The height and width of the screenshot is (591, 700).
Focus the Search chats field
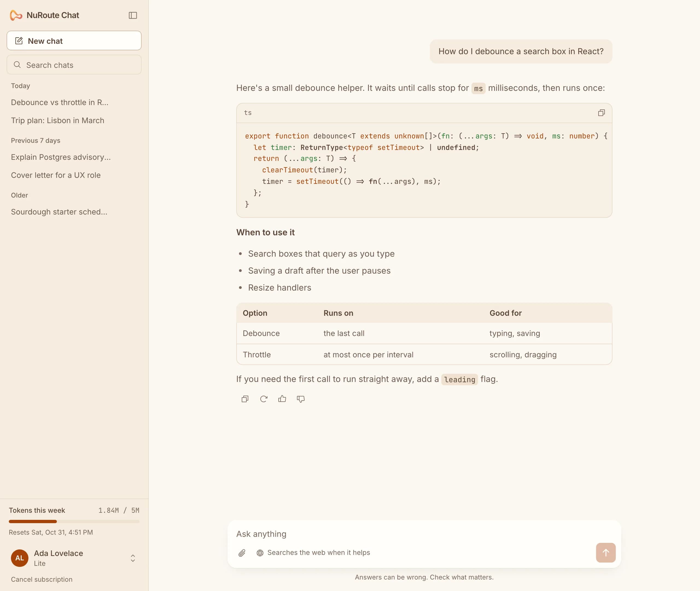74,65
